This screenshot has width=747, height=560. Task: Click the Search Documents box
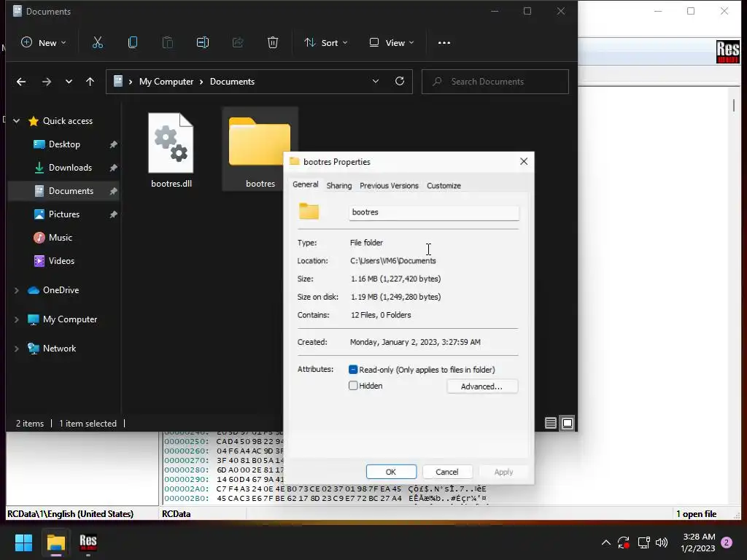[x=495, y=82]
